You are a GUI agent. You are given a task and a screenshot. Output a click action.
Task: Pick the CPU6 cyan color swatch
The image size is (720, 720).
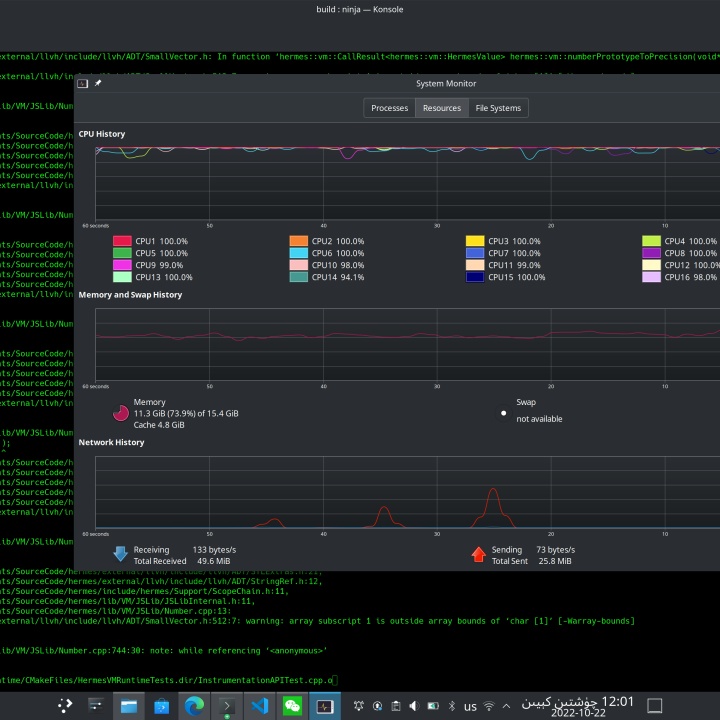pyautogui.click(x=298, y=253)
